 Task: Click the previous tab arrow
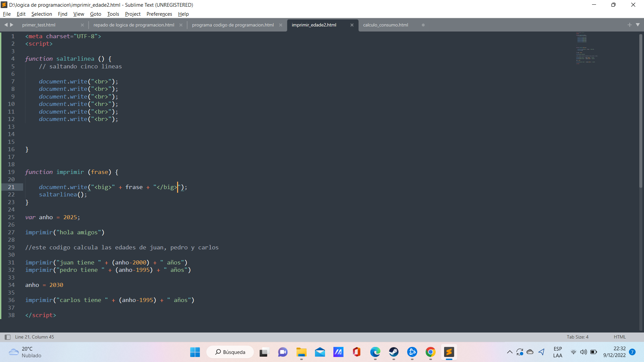tap(6, 25)
